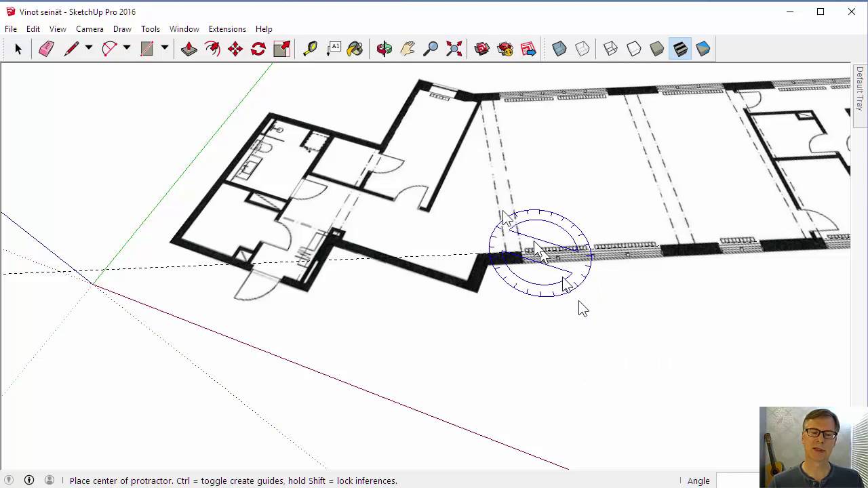Click the Angle measurement input box
The image size is (868, 488).
click(x=739, y=481)
